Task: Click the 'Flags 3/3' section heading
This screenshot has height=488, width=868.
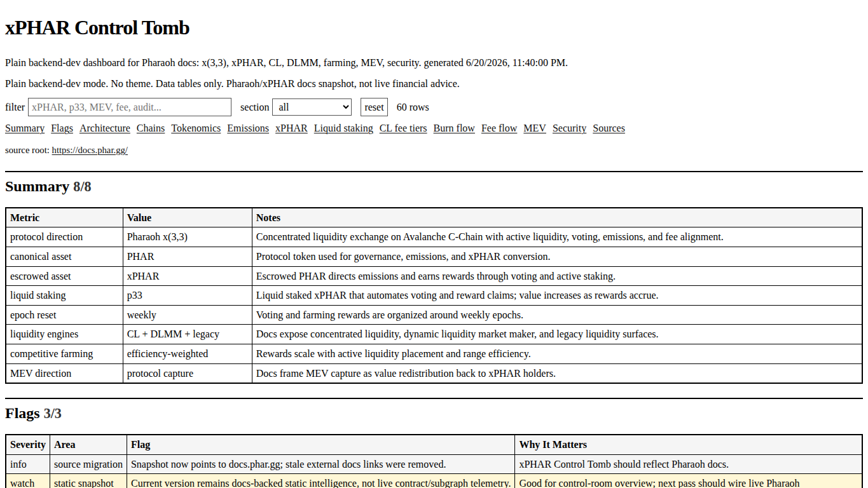Action: coord(33,414)
